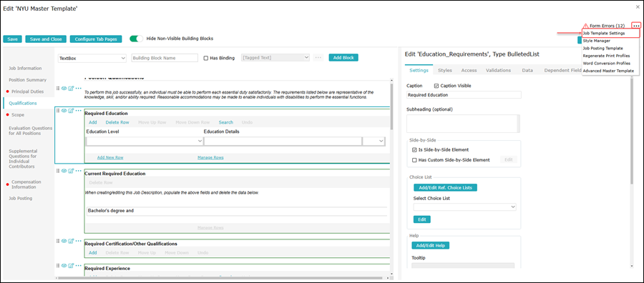Click the edit icon for the italic qualifications intro text block
The image size is (644, 283).
[71, 88]
